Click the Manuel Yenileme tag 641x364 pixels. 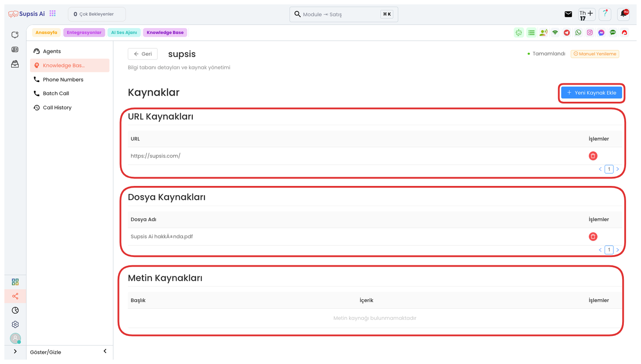[595, 54]
